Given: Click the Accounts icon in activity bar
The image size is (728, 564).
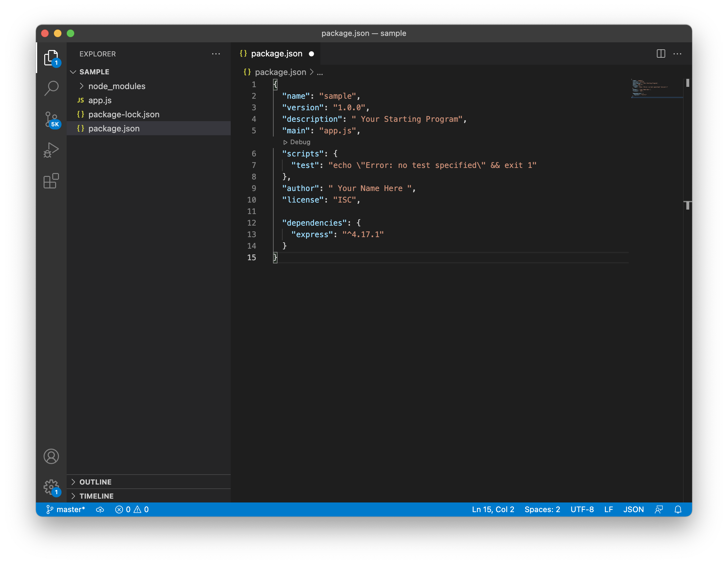Looking at the screenshot, I should (x=51, y=456).
